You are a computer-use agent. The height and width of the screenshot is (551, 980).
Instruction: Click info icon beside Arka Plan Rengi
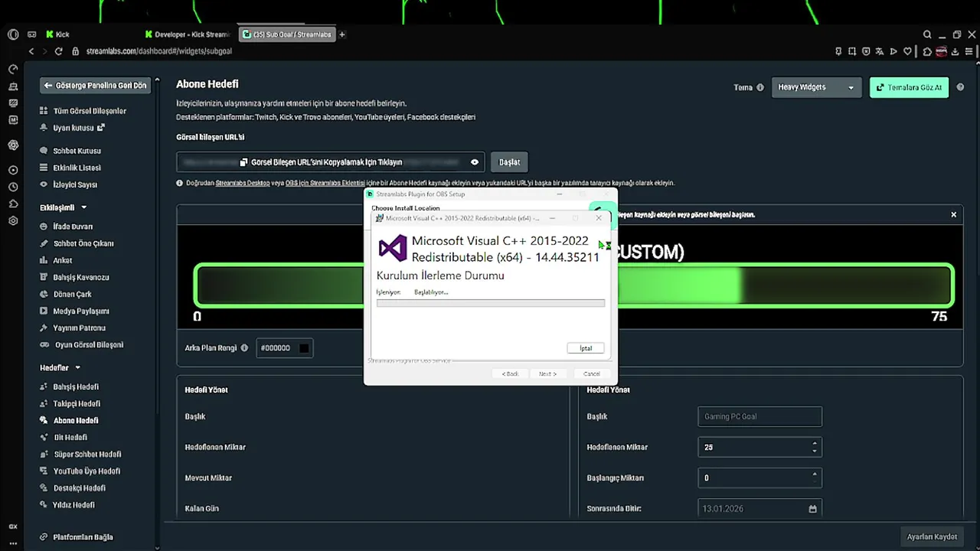(244, 347)
